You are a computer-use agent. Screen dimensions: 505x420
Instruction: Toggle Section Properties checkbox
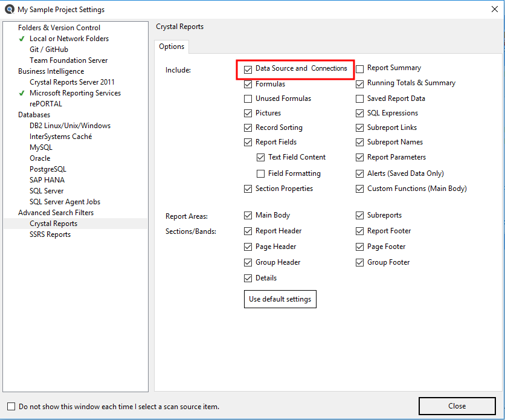248,189
